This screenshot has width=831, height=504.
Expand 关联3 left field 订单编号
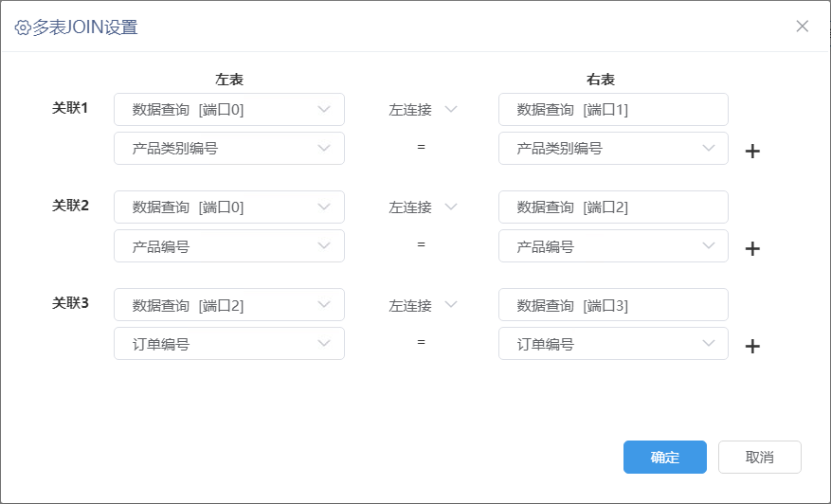[x=229, y=343]
